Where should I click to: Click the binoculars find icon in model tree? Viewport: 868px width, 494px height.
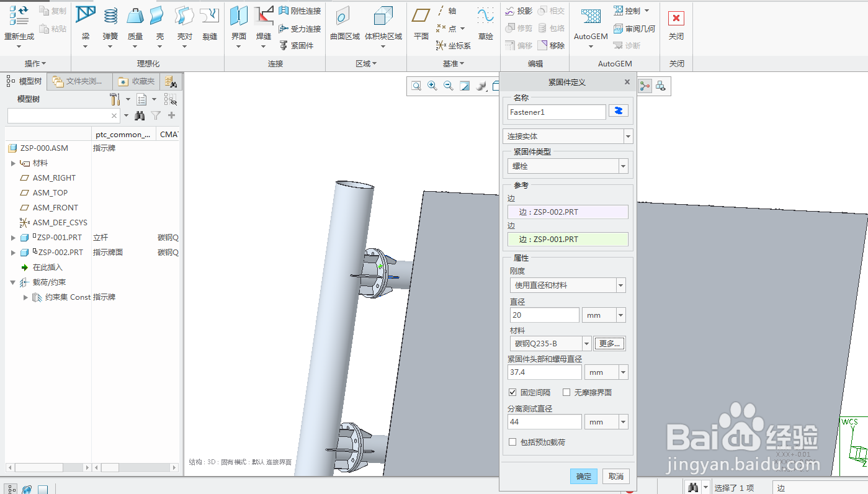pos(140,115)
